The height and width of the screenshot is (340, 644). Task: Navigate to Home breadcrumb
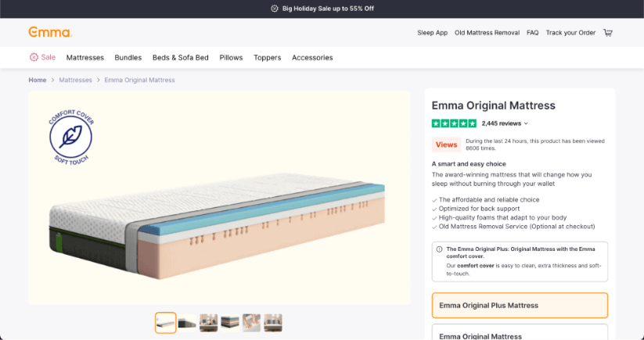38,80
